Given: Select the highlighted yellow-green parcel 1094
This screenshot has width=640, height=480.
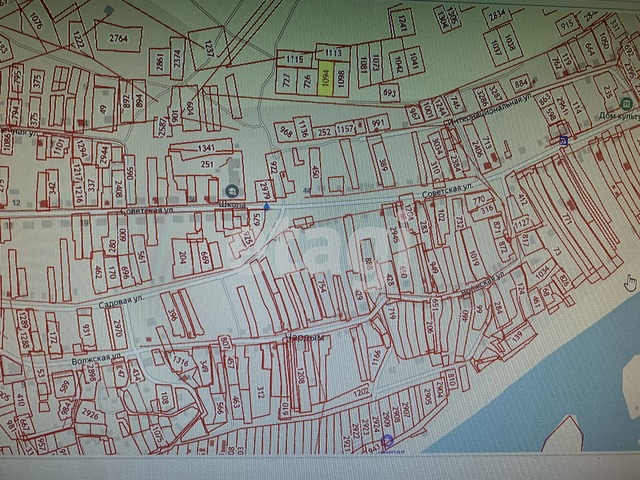Looking at the screenshot, I should point(327,78).
